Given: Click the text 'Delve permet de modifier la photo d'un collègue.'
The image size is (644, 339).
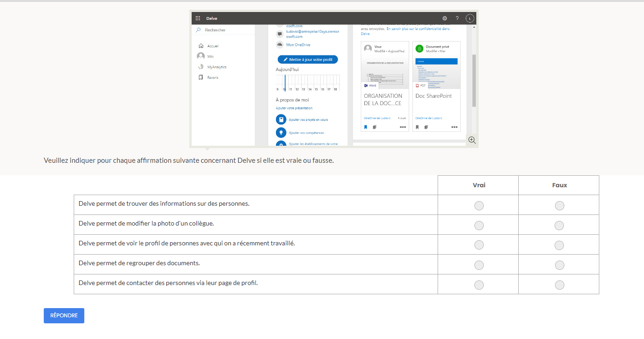Looking at the screenshot, I should (x=146, y=223).
